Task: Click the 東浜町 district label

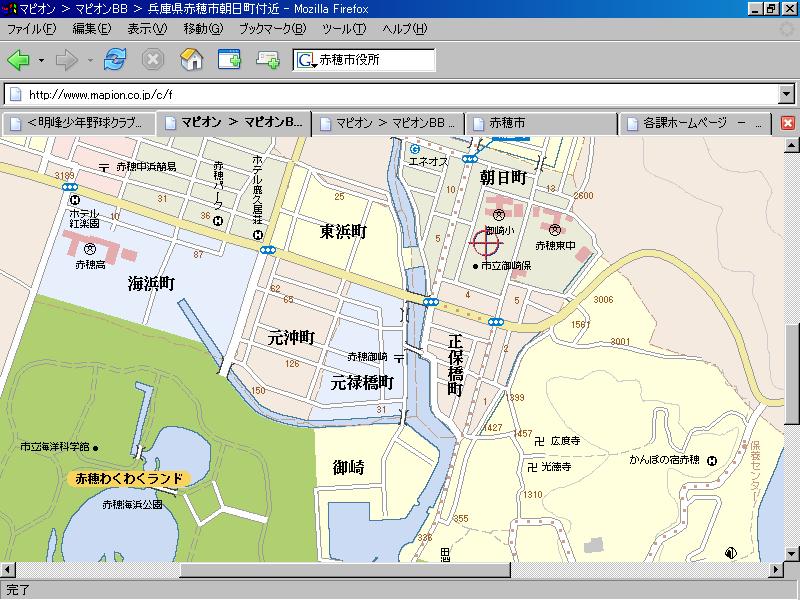Action: 343,232
